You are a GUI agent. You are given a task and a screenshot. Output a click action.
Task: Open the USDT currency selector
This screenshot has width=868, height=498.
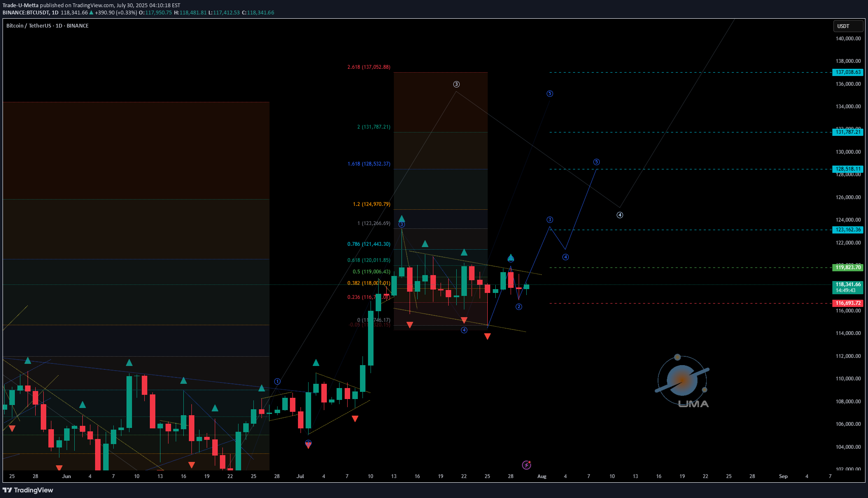click(848, 26)
